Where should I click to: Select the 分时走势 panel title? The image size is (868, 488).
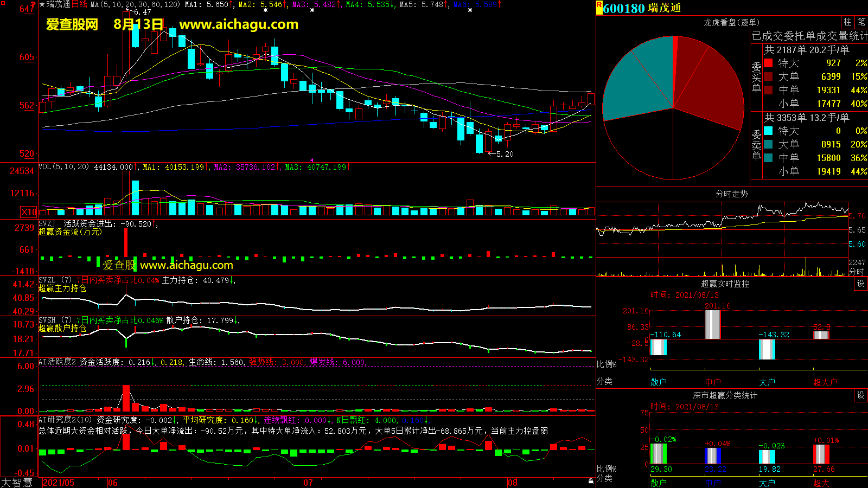pos(731,194)
